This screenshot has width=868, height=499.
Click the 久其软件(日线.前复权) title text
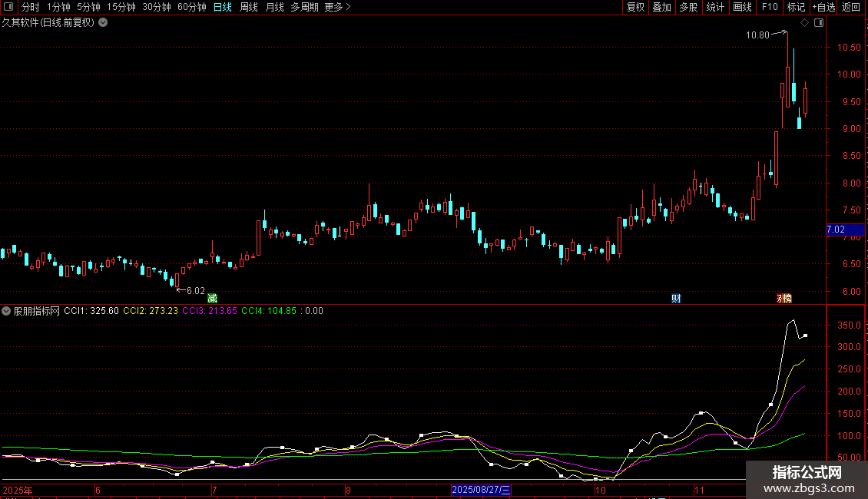[48, 23]
